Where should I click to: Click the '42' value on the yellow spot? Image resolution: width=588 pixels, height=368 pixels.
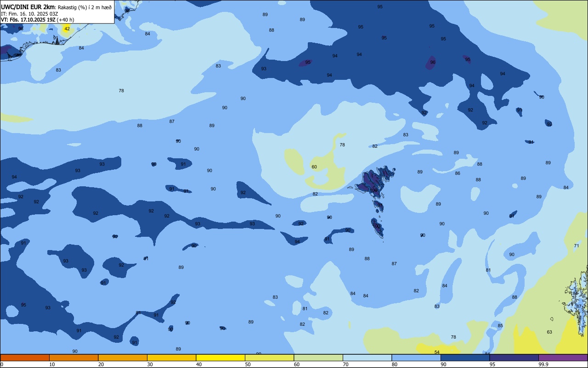(x=67, y=28)
